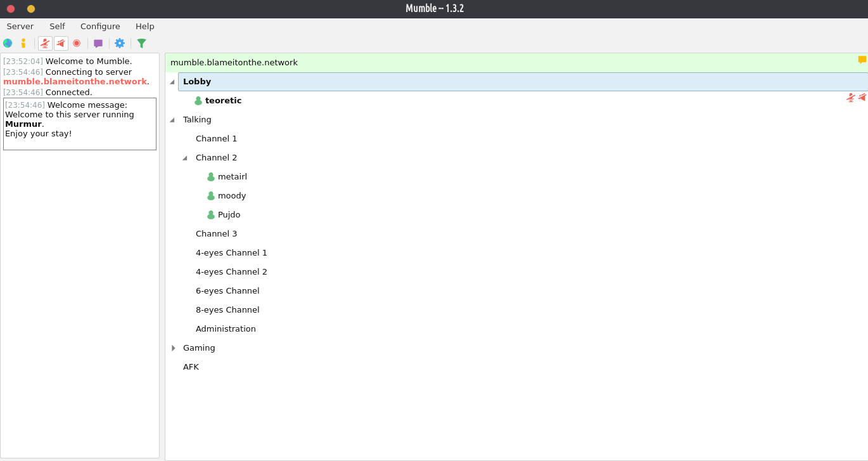Click the yellow comment icon on the server row
Viewport: 868px width, 461px height.
tap(862, 60)
